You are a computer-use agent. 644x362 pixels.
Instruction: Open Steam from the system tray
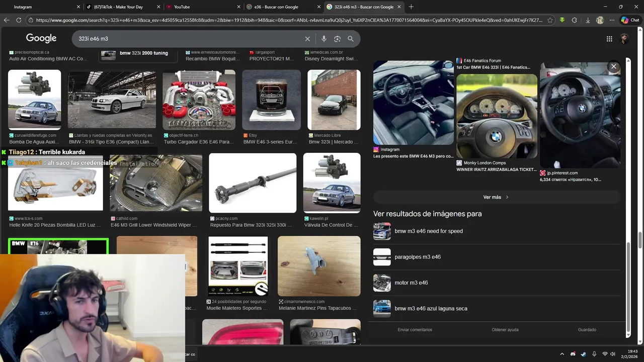point(584,354)
